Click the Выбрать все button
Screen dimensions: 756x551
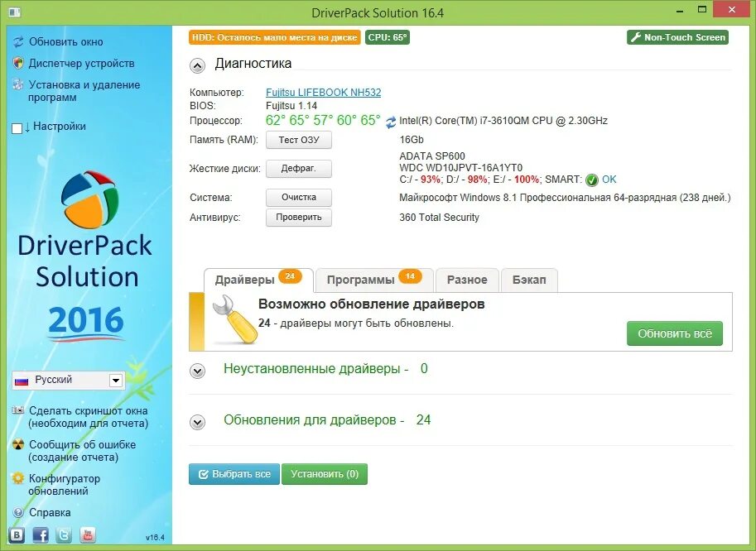(234, 474)
